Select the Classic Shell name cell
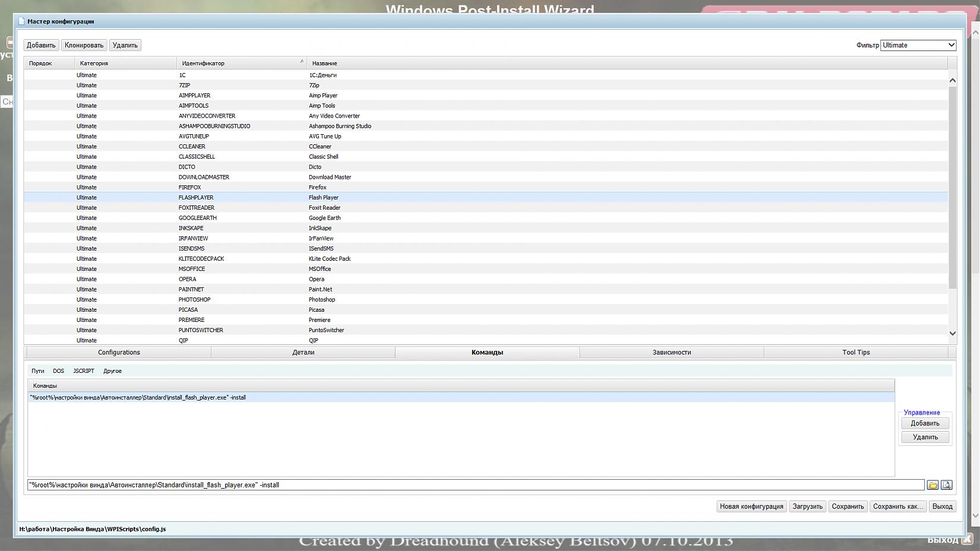The width and height of the screenshot is (980, 551). click(x=323, y=157)
